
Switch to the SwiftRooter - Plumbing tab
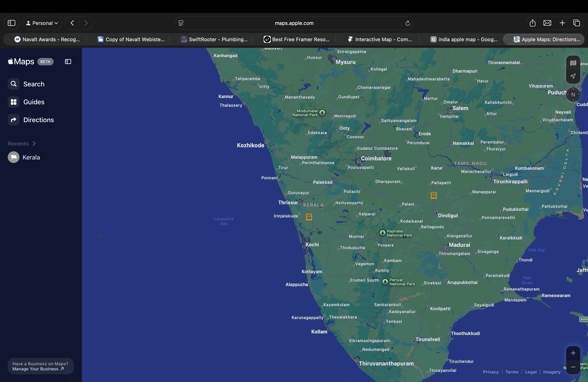click(214, 39)
